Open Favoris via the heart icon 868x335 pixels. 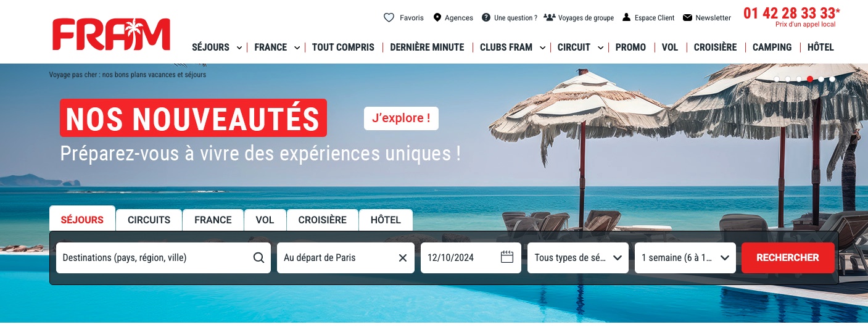pos(389,17)
